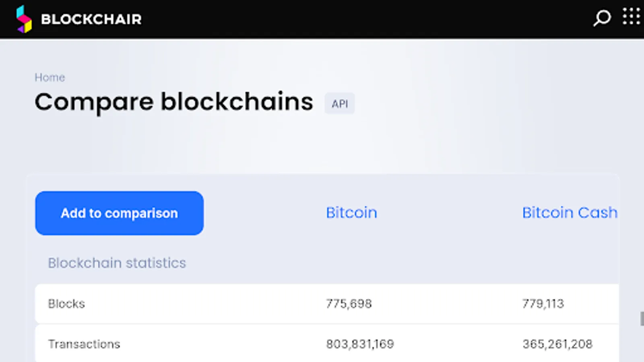
Task: Click Bitcoin Cash's block count 779,113
Action: 543,304
